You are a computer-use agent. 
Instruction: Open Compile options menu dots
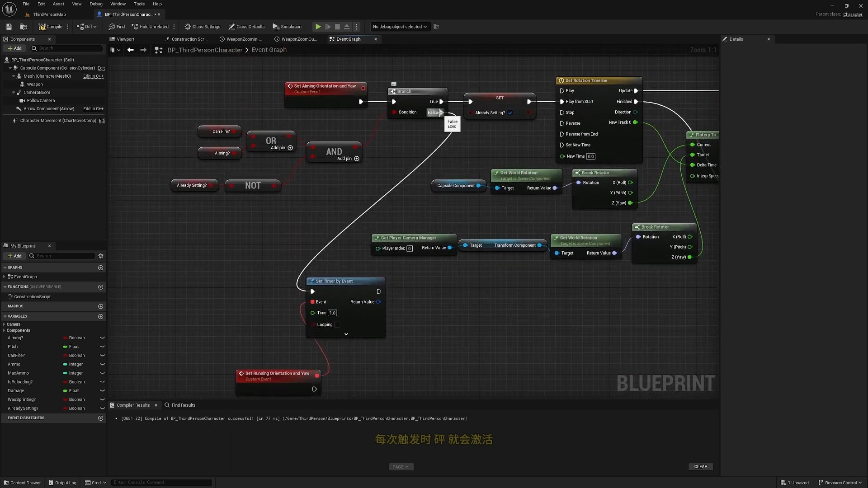tap(68, 27)
